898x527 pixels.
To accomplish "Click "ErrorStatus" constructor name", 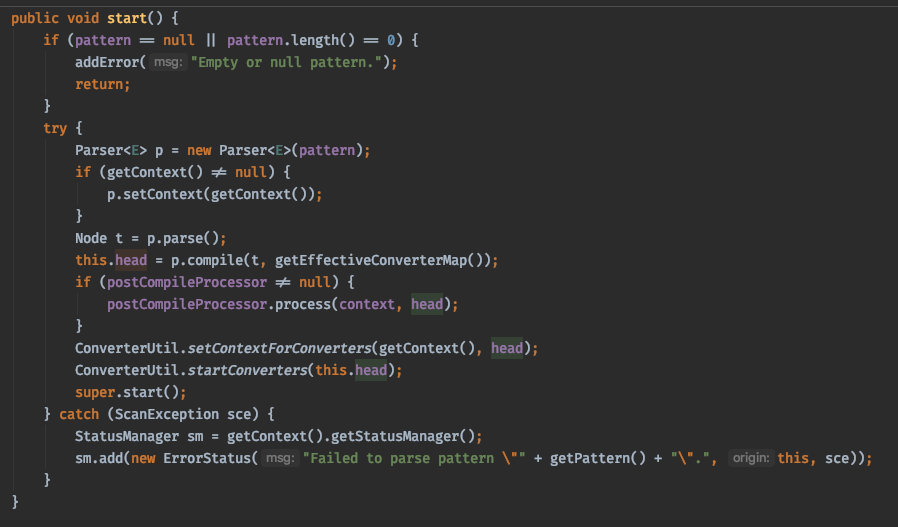I will [x=207, y=458].
